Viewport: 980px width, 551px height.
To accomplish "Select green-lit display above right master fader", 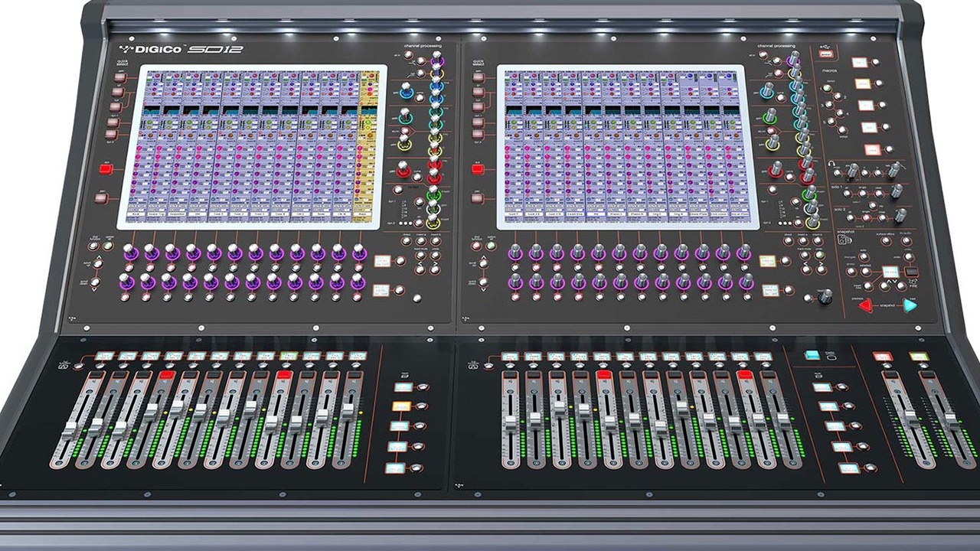I will click(x=918, y=357).
